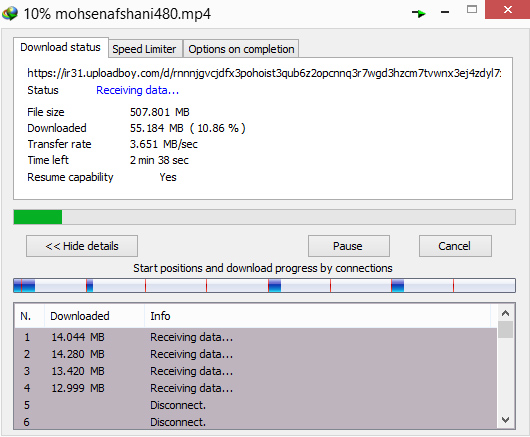Click the connection list scroll up arrow
The width and height of the screenshot is (530, 437).
[505, 313]
